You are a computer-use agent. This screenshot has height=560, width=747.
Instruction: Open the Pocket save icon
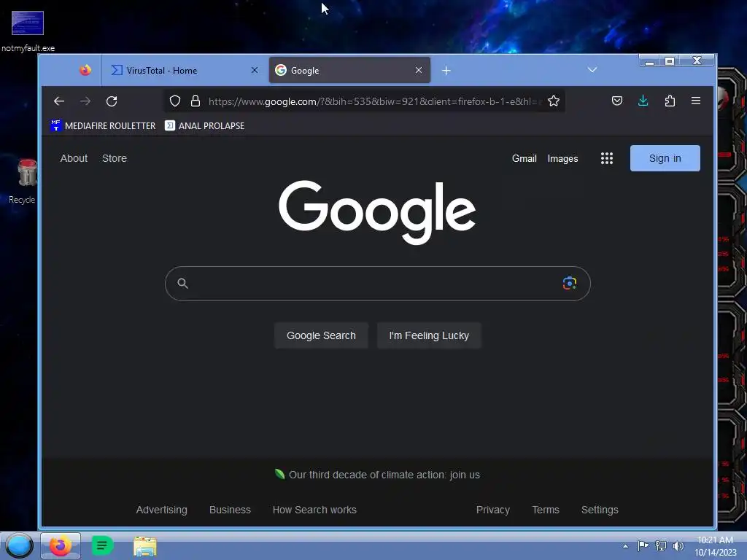click(x=617, y=101)
